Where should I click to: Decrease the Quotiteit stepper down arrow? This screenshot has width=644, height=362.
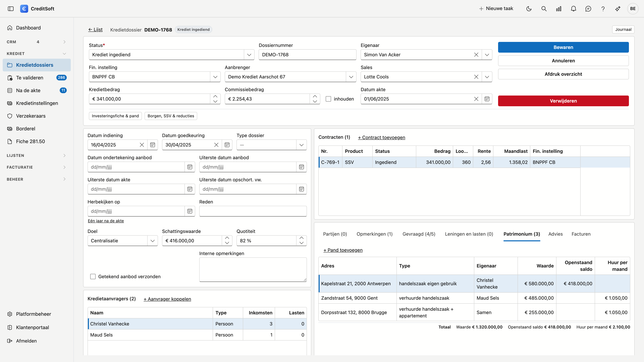(302, 243)
